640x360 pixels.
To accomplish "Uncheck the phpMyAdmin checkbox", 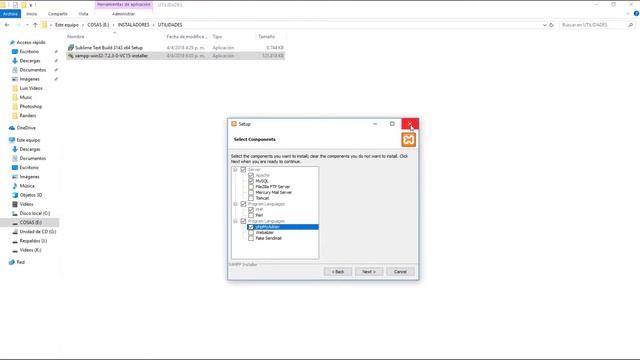I will (251, 227).
